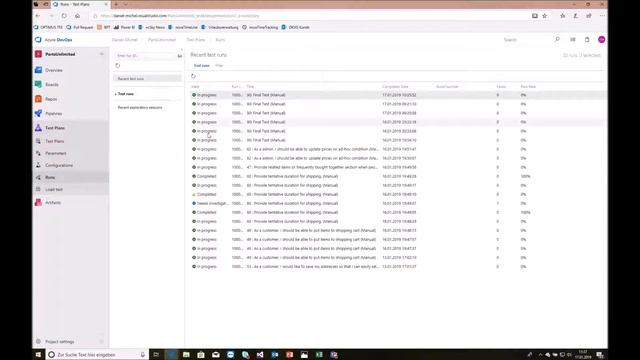Open a new browser tab
640x360 pixels.
click(x=116, y=4)
